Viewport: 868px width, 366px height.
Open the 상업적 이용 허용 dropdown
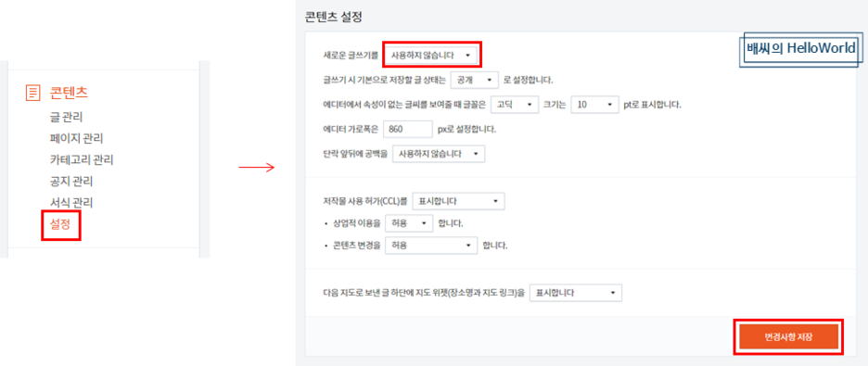(409, 223)
